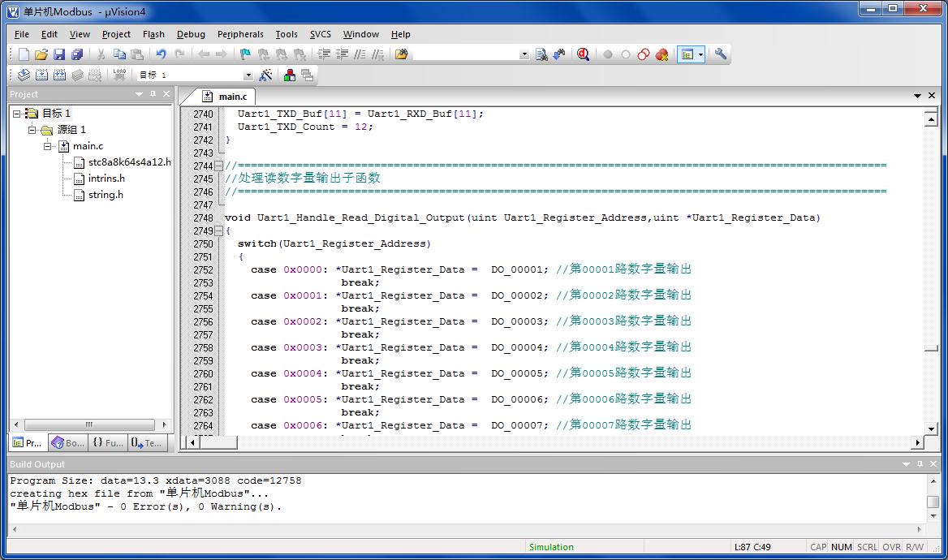Open Target Options wand icon

click(265, 75)
